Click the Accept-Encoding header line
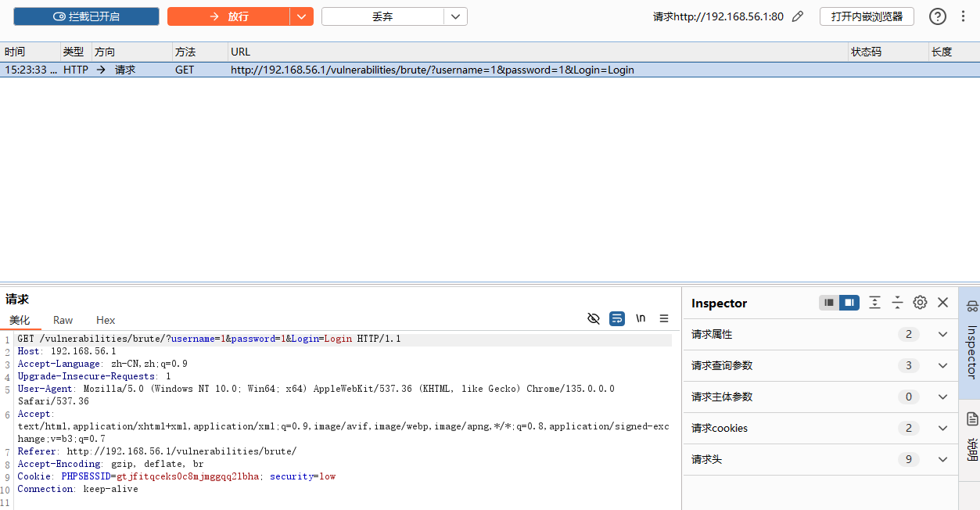The height and width of the screenshot is (510, 980). click(110, 464)
